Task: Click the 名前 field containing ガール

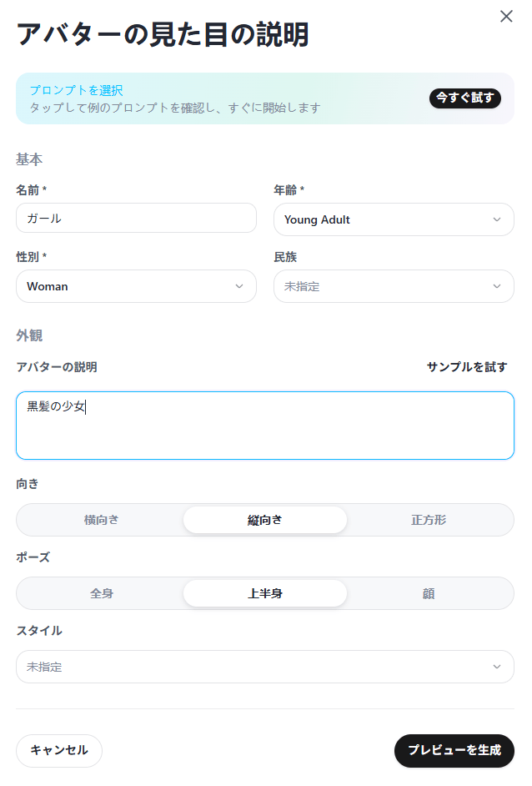Action: (x=136, y=218)
